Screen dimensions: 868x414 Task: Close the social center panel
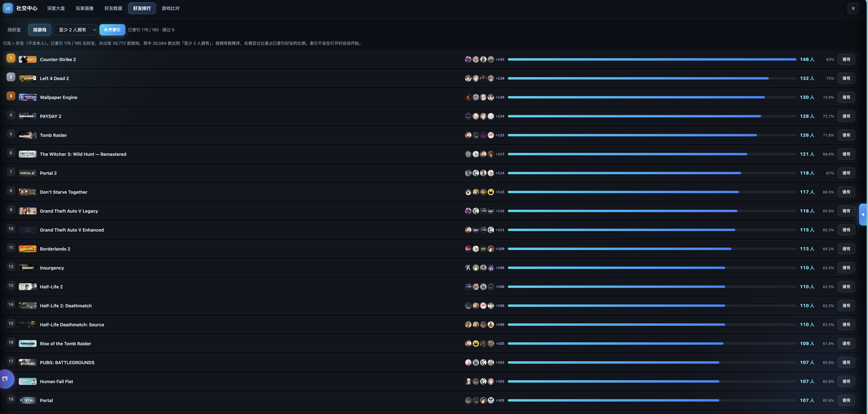[x=853, y=8]
